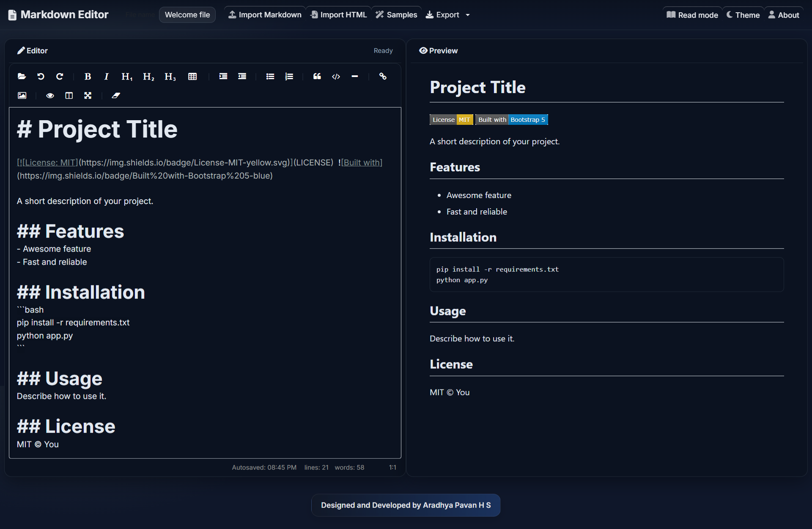Image resolution: width=812 pixels, height=529 pixels.
Task: Click '## License' heading in editor
Action: (66, 427)
